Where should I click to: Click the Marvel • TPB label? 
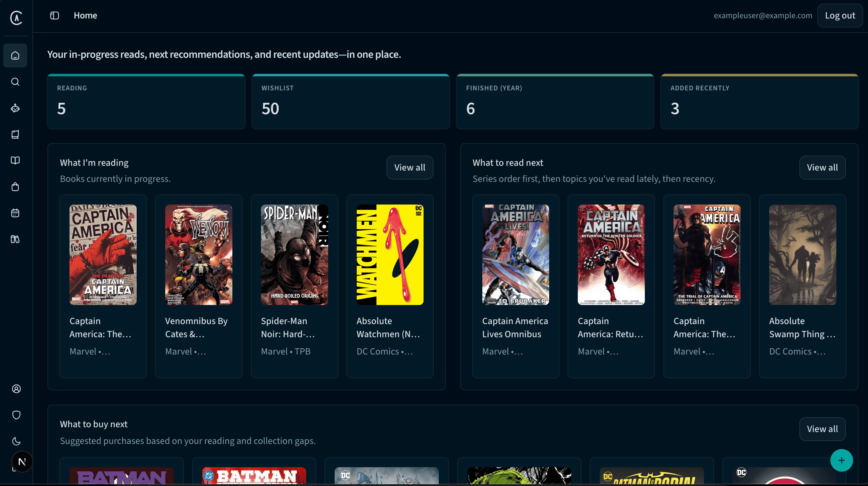[286, 351]
